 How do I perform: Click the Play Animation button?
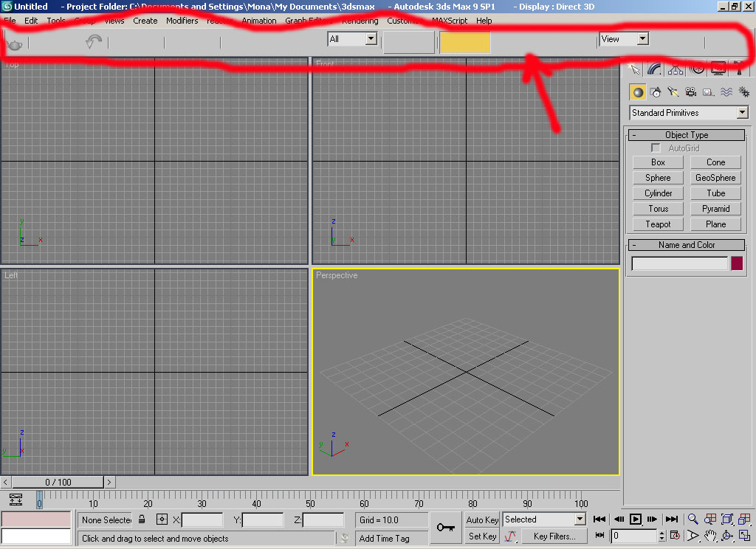pos(636,519)
